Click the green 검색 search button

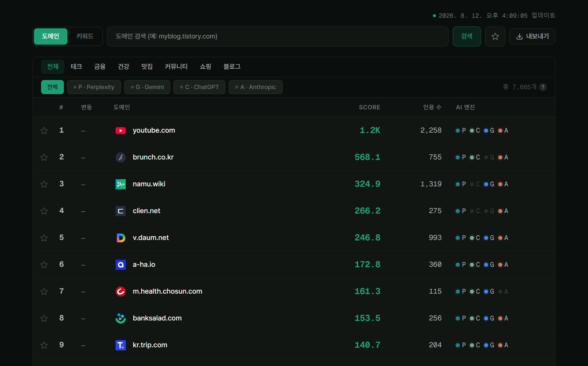467,36
